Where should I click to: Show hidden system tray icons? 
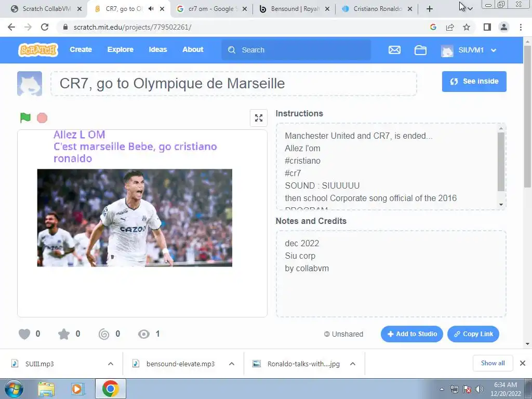coord(442,389)
